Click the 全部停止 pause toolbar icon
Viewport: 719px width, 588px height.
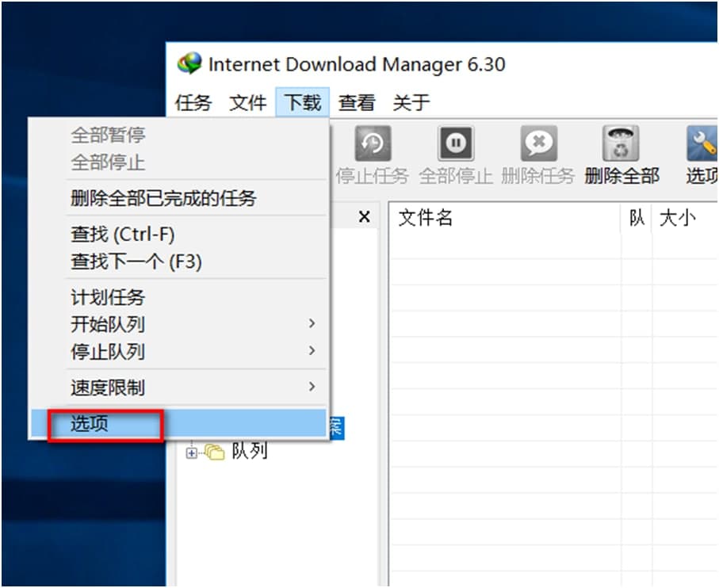[456, 144]
